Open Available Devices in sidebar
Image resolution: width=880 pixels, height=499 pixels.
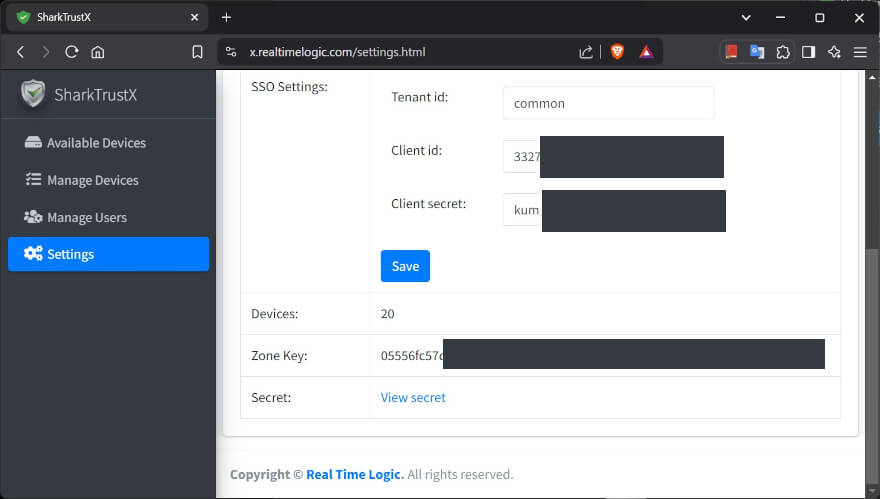(108, 143)
